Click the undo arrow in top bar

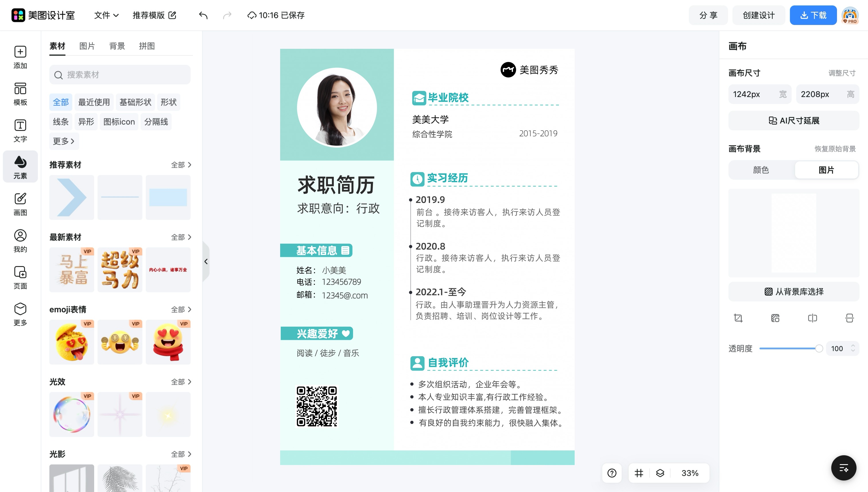[x=203, y=15]
